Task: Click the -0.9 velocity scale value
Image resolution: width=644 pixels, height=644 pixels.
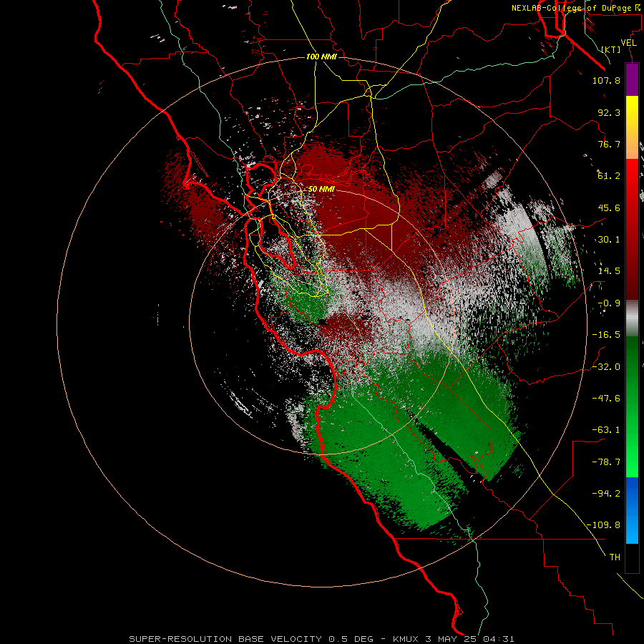Action: (x=609, y=303)
